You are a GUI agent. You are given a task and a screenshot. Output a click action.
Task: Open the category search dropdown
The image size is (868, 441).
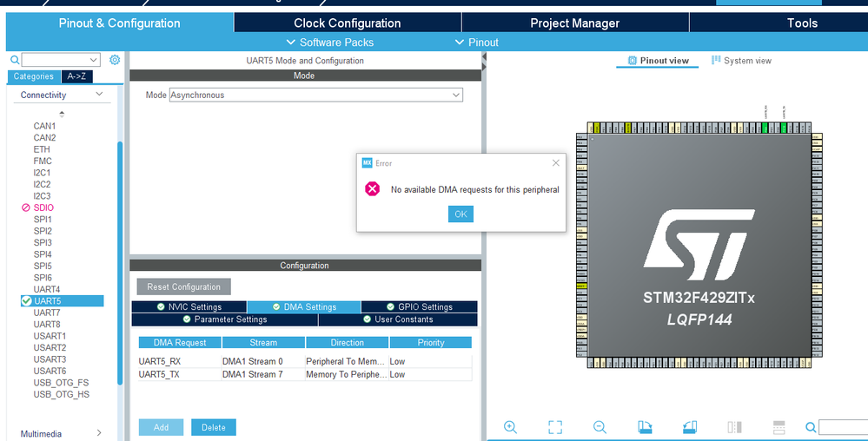pos(61,60)
